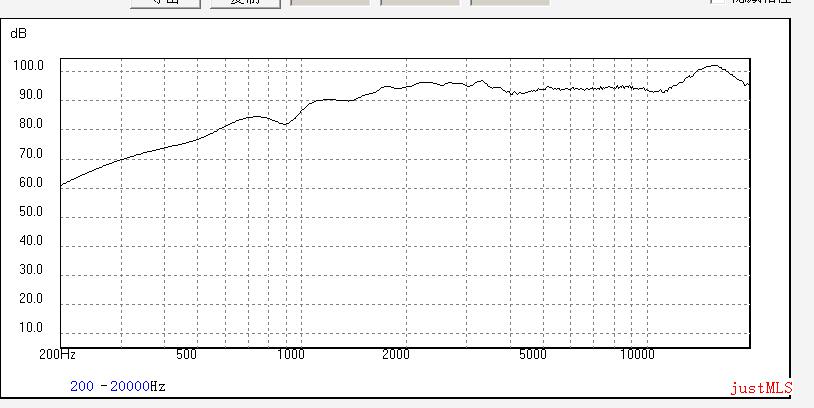This screenshot has width=814, height=408.
Task: Select the 100.0 level axis value
Action: [x=29, y=66]
